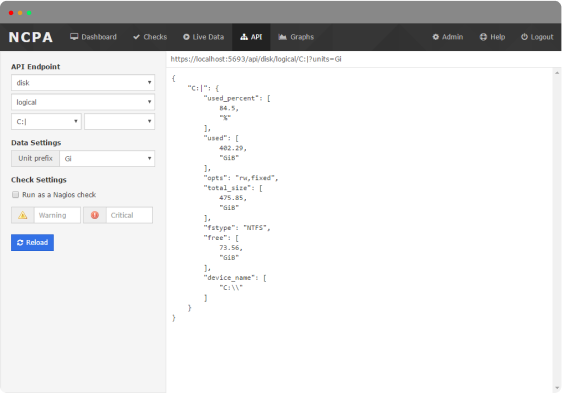Open the C:| drive dropdown
562x393 pixels.
pyautogui.click(x=46, y=122)
